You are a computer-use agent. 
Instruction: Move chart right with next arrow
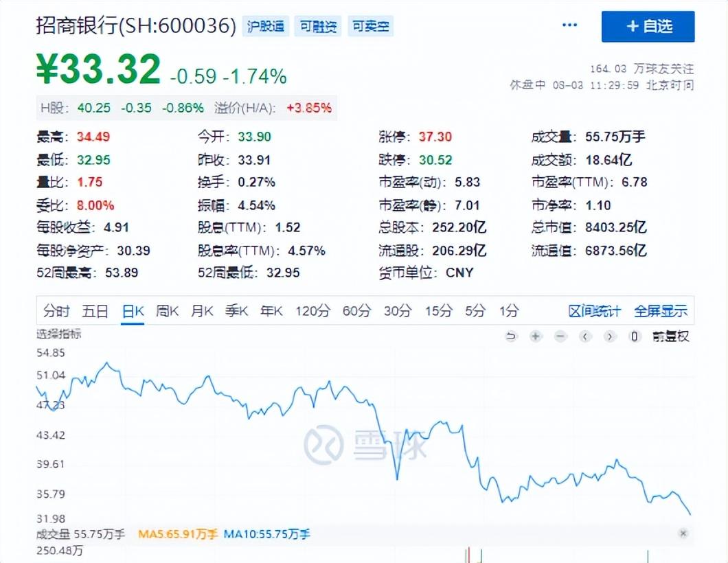coord(610,336)
